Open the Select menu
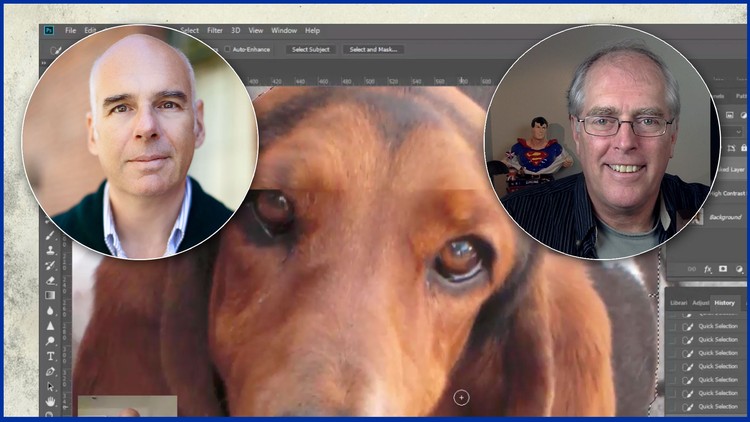 (189, 30)
